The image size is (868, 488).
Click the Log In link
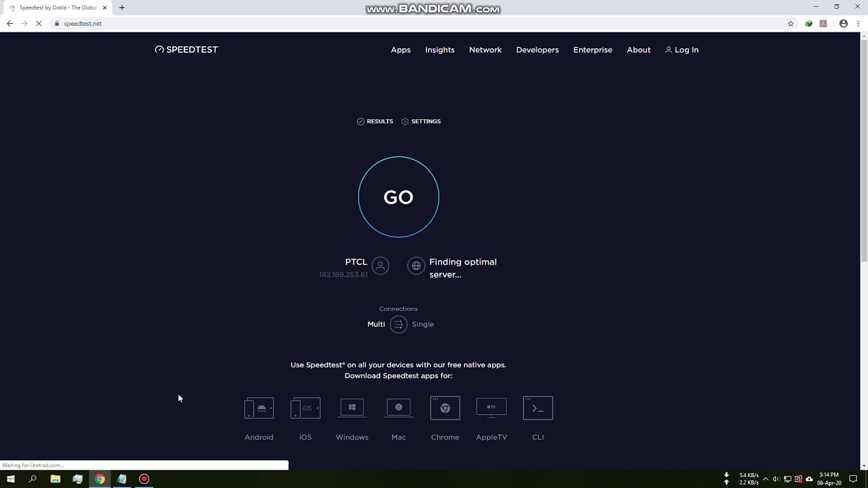(682, 49)
